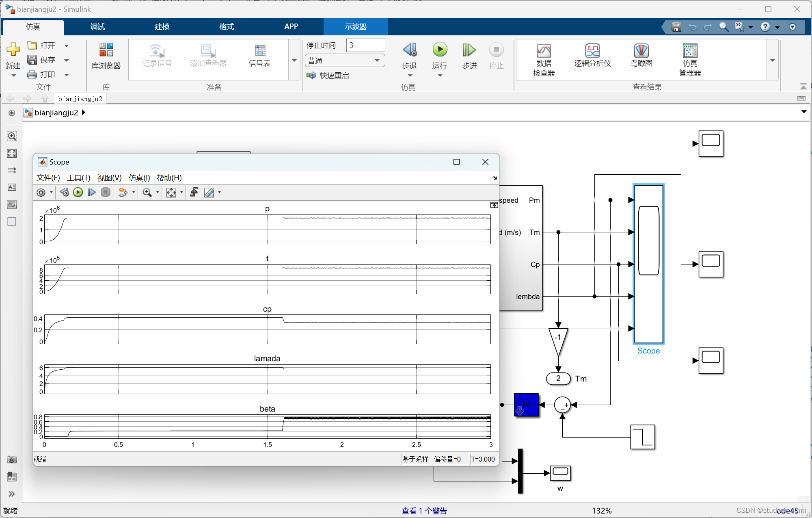Click Scope configuration properties gear icon
Screen dimensions: 812x518
click(x=41, y=193)
